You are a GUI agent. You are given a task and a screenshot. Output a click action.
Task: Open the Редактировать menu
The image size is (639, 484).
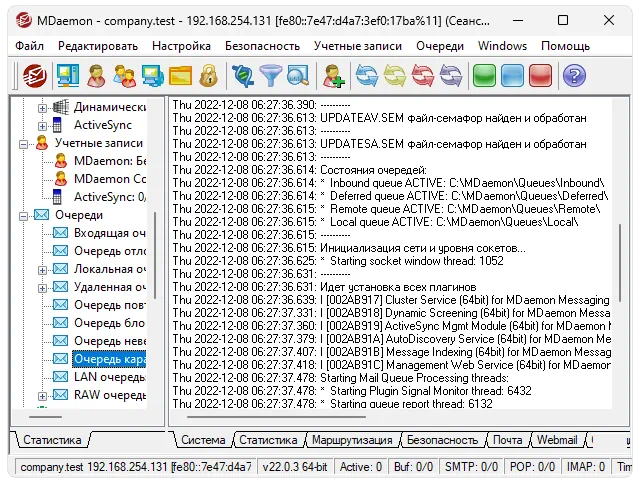click(98, 46)
